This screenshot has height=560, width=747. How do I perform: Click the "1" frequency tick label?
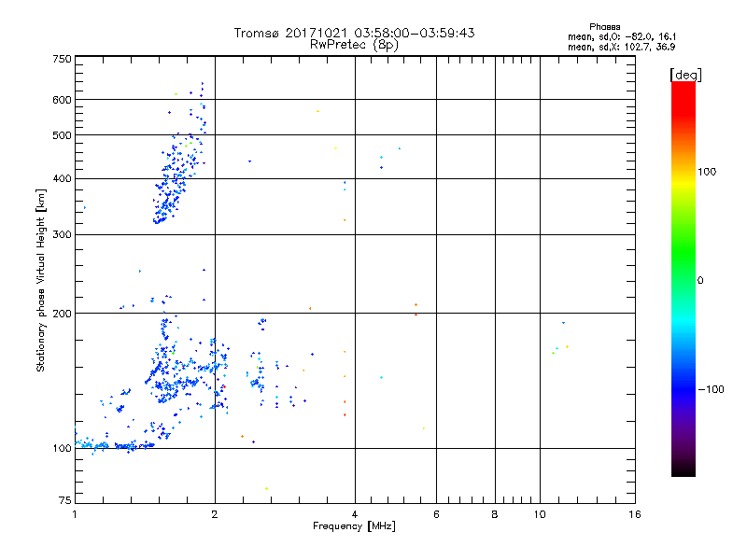(75, 514)
